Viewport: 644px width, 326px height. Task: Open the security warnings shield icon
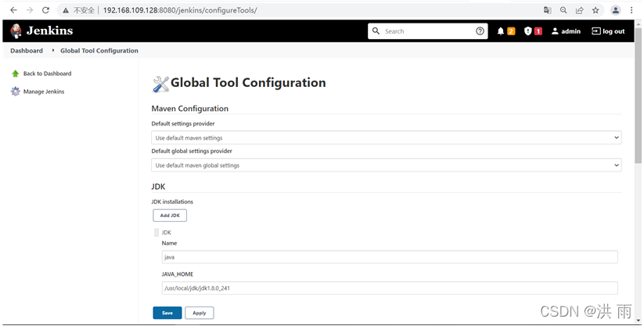(x=527, y=31)
